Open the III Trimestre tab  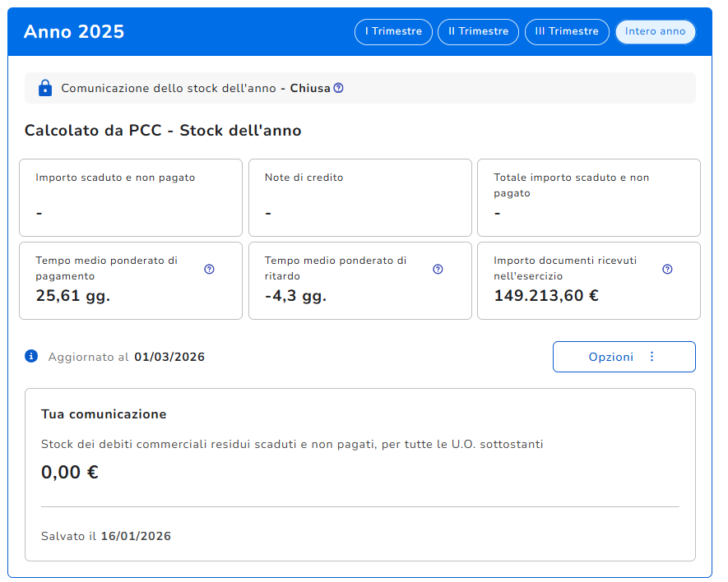pyautogui.click(x=567, y=32)
